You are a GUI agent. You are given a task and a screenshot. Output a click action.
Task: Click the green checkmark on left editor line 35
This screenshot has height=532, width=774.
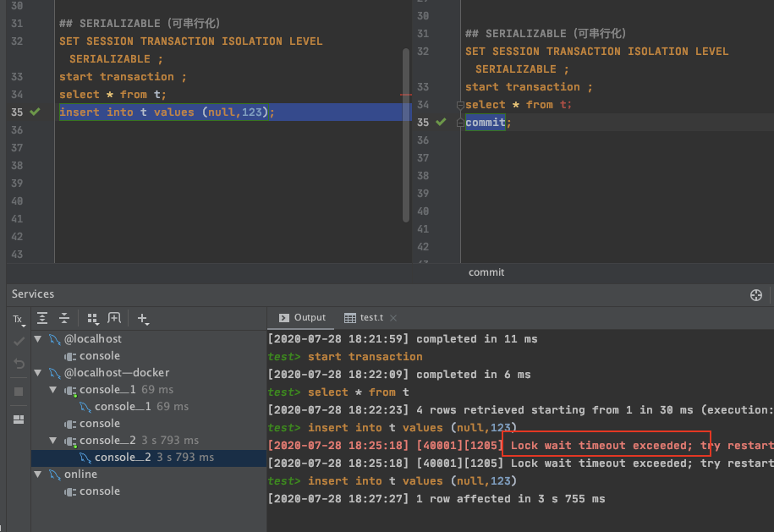(x=35, y=112)
